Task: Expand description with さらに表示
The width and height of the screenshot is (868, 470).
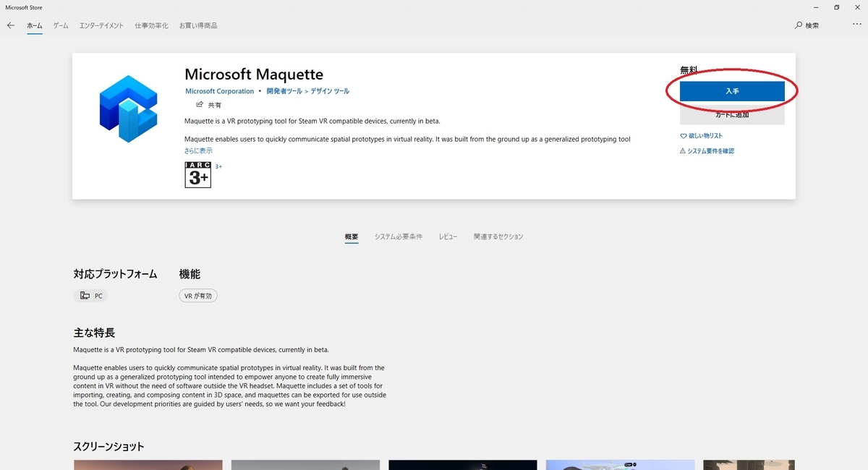Action: pos(198,150)
